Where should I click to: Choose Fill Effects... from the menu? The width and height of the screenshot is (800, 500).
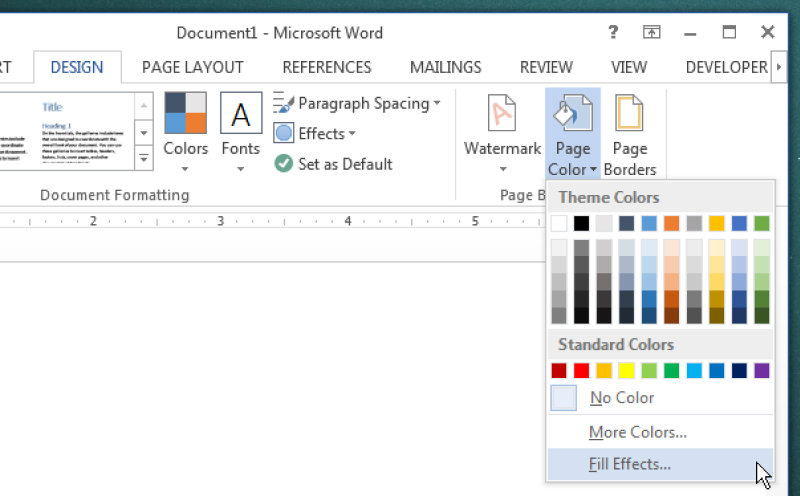point(660,464)
